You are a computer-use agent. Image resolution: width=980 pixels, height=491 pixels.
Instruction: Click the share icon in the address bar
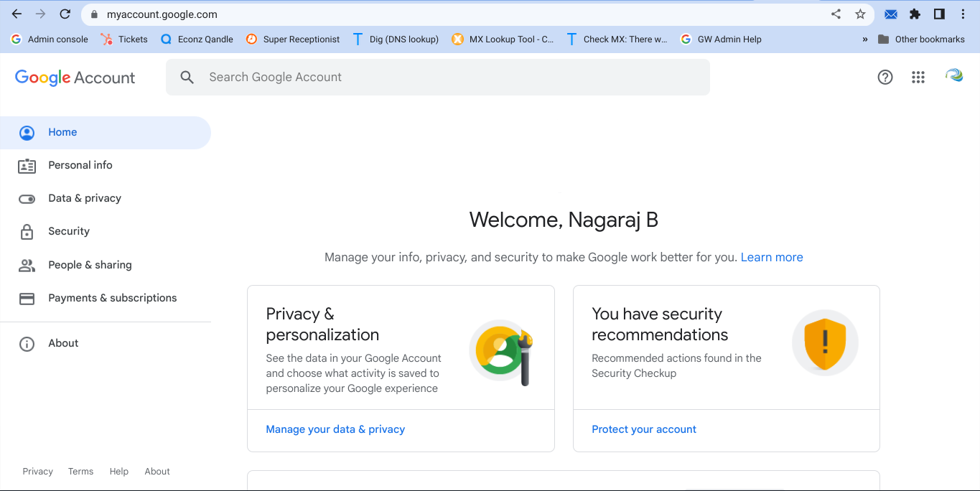836,14
